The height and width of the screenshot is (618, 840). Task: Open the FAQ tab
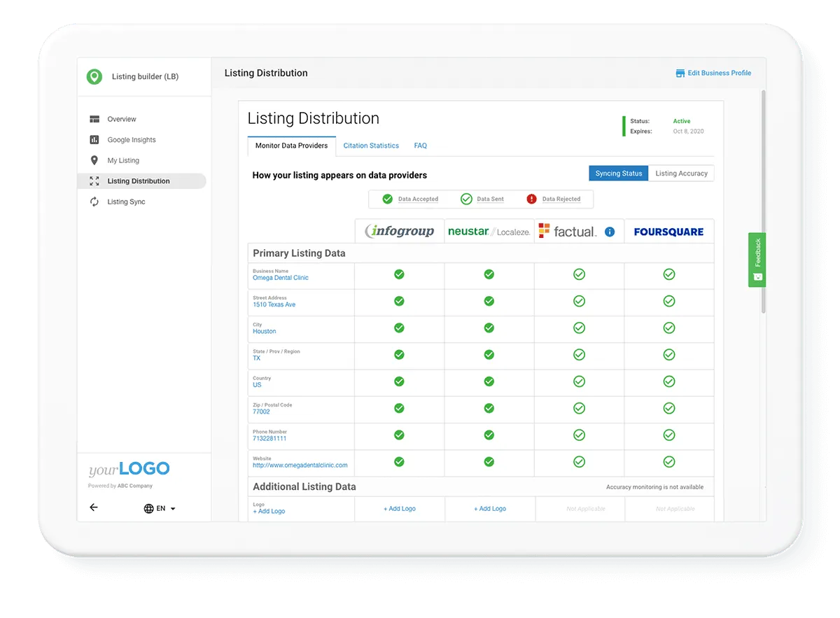420,146
